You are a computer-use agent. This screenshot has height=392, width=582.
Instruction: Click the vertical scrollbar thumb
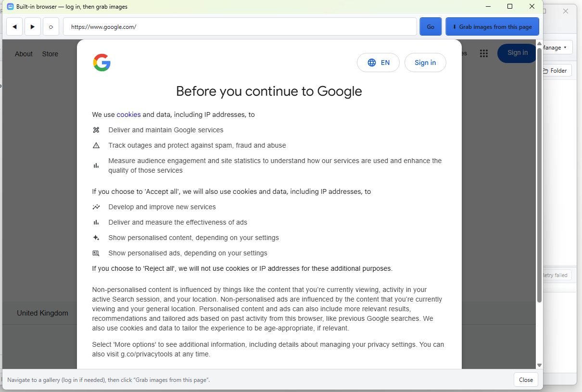click(x=539, y=175)
